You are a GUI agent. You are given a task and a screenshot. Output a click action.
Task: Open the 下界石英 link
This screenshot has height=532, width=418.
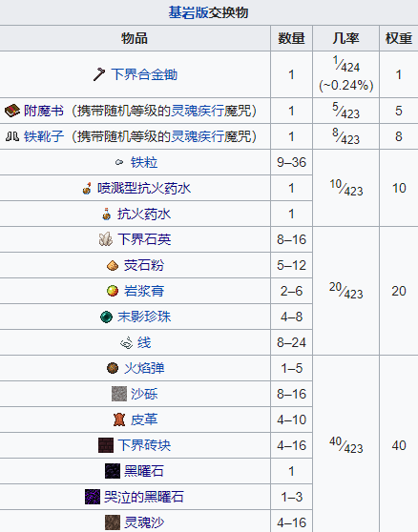144,239
